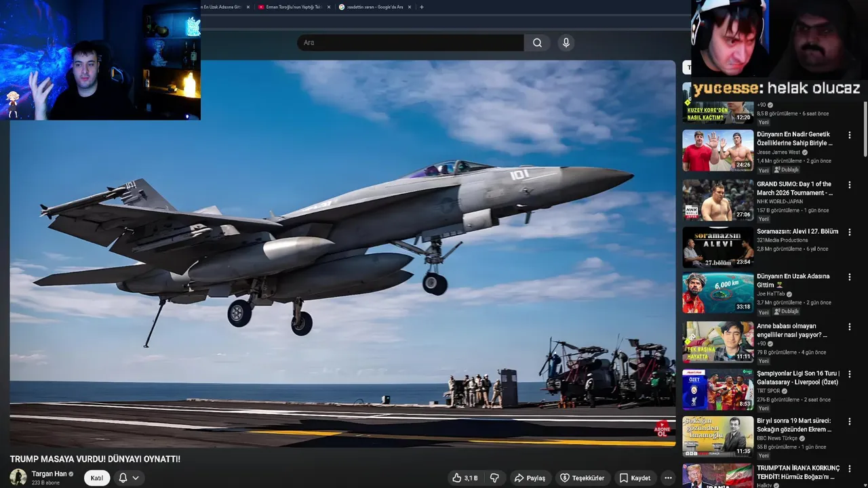Open the TRT SPOR channel name

(x=769, y=391)
